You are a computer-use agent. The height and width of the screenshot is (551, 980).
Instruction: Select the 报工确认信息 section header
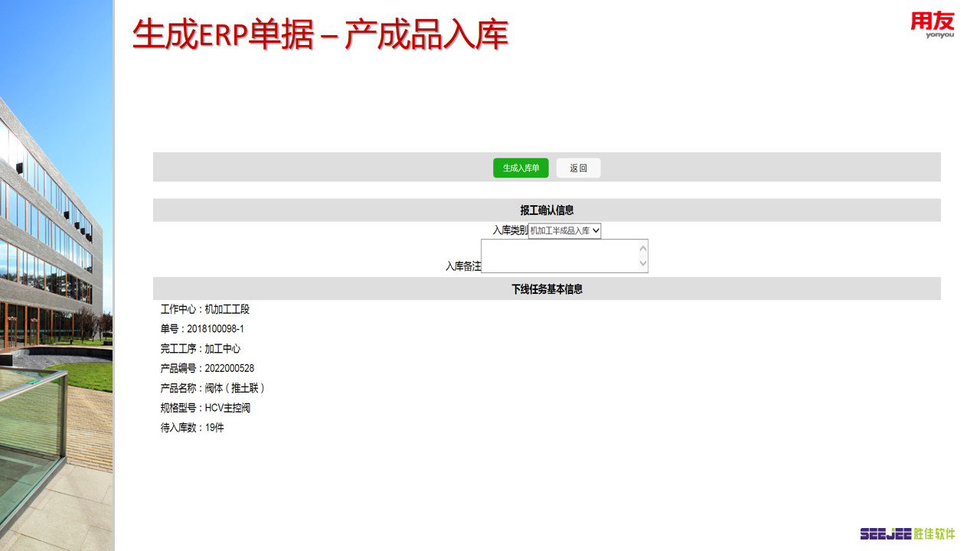click(547, 210)
